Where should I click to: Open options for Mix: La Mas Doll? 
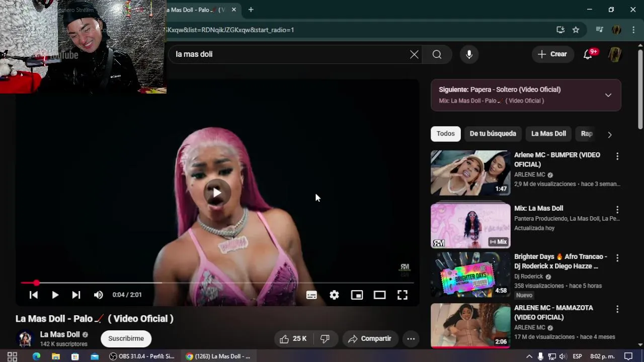click(617, 210)
